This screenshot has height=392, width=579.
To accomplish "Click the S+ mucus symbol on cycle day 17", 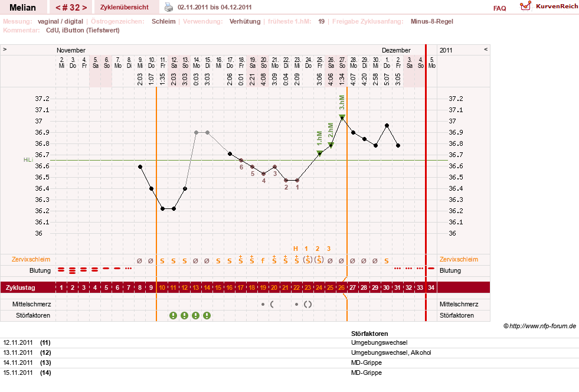I will pos(240,259).
